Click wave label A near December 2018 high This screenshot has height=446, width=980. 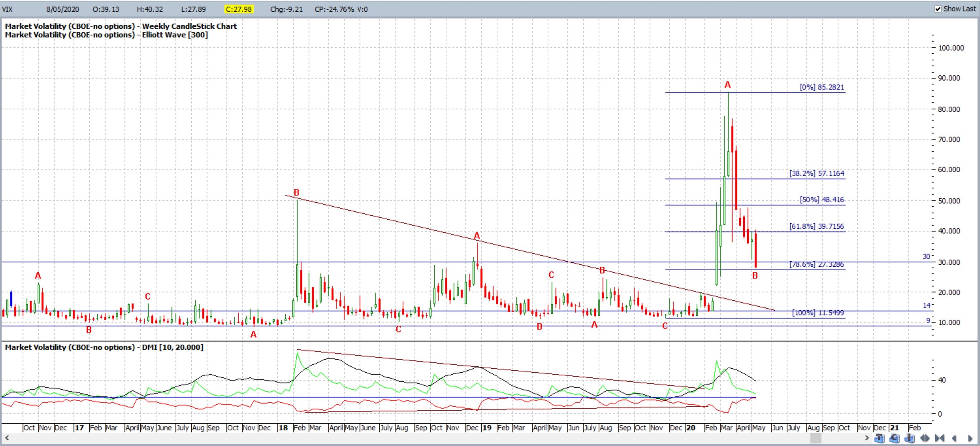click(x=477, y=236)
